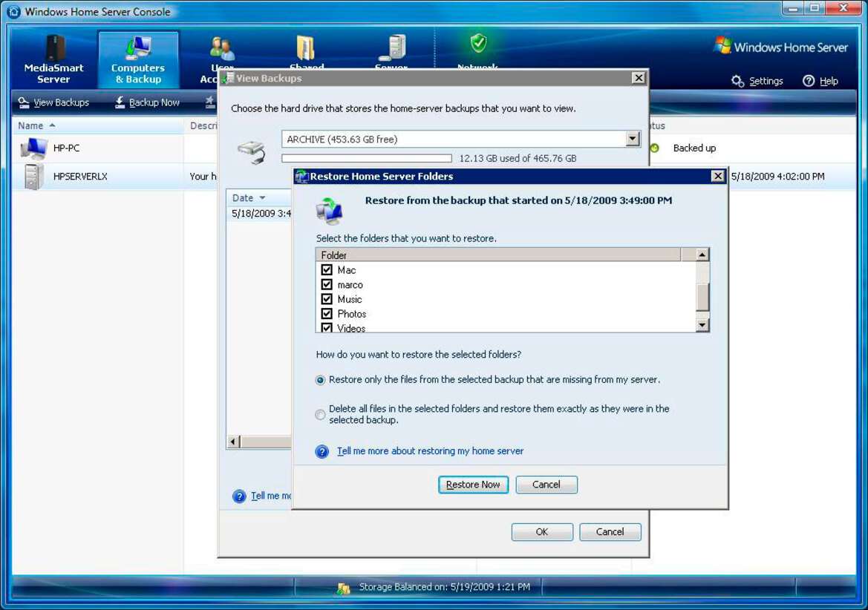
Task: Click the Folder column header
Action: [x=498, y=255]
